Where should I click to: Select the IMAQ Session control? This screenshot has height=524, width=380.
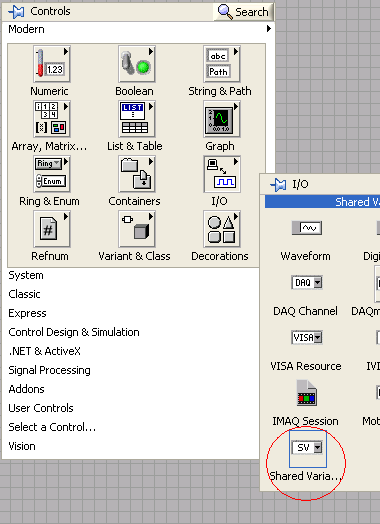[307, 393]
